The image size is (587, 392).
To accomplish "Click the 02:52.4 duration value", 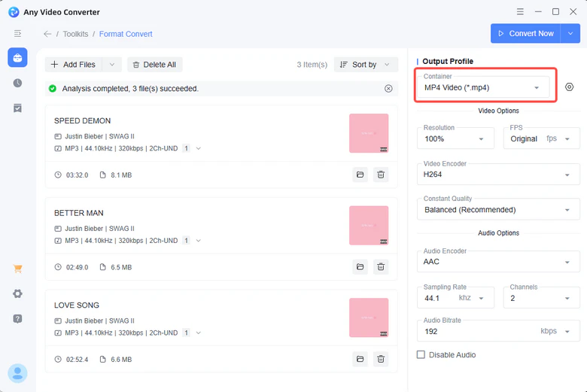I will (77, 359).
